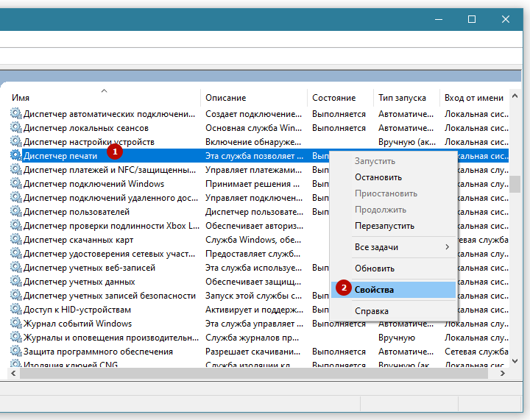Click icon of Диспетчер локальных сеансов
530x420 pixels.
coord(15,128)
